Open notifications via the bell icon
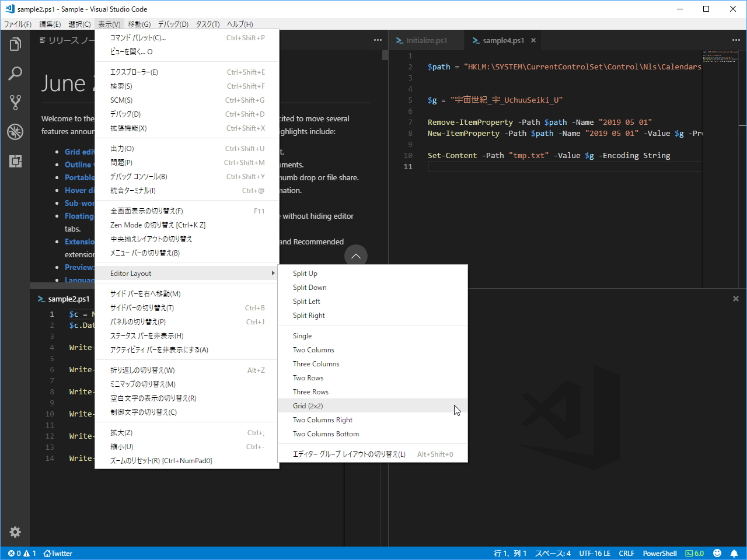Image resolution: width=747 pixels, height=560 pixels. (x=734, y=553)
